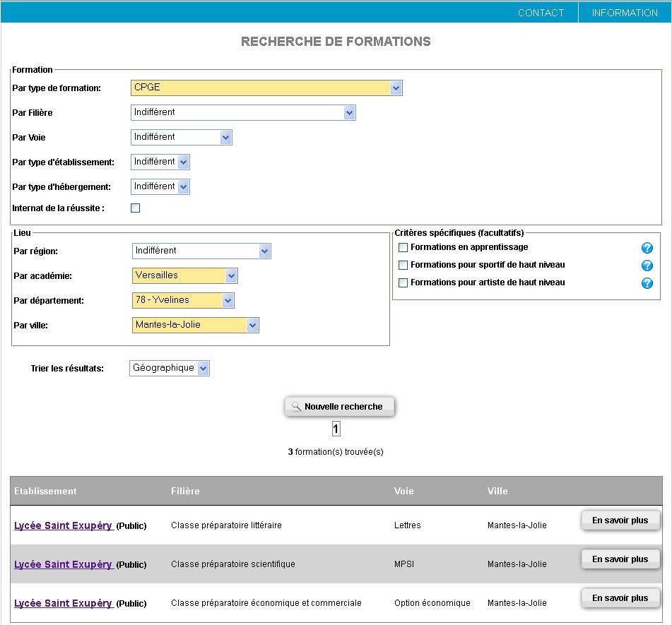
Task: Open the Par académie dropdown showing Versailles
Action: 184,276
